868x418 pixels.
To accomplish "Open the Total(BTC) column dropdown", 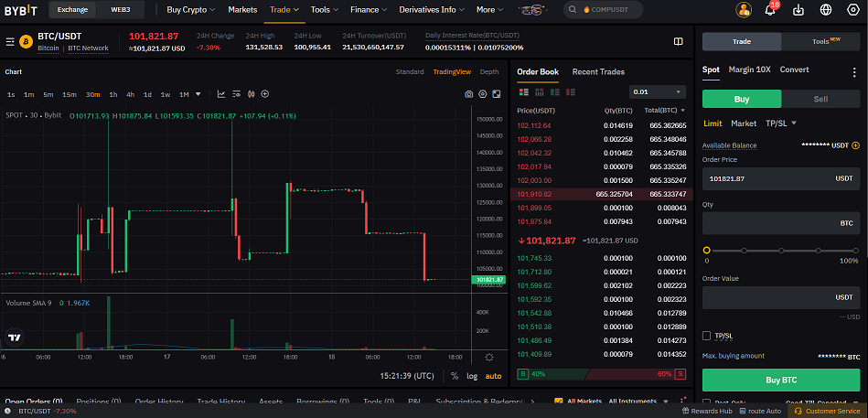I will [x=665, y=110].
